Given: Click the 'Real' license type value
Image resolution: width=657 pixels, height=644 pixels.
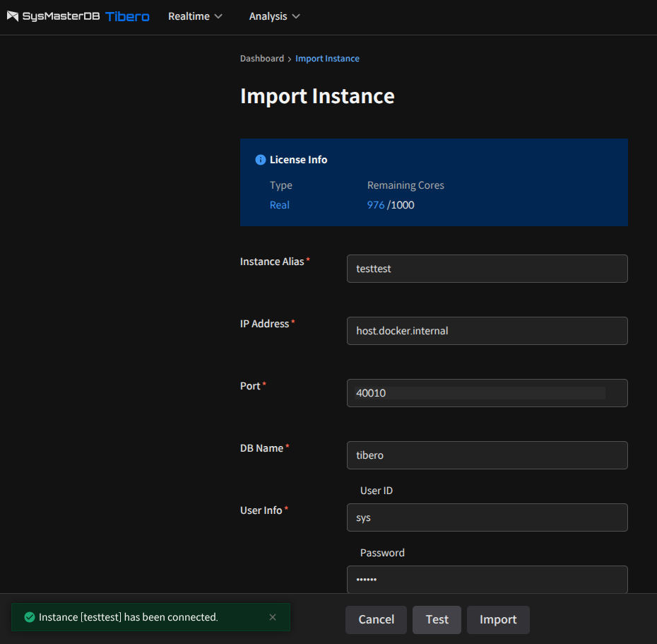Looking at the screenshot, I should point(279,205).
